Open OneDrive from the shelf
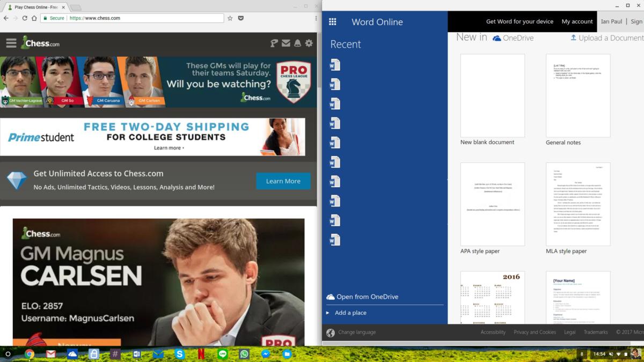The height and width of the screenshot is (362, 644). click(x=72, y=354)
